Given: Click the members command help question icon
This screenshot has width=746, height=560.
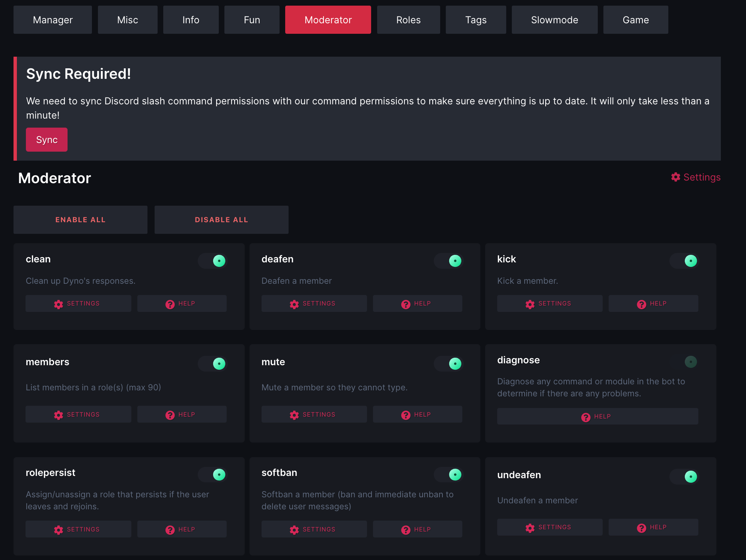Looking at the screenshot, I should (170, 415).
